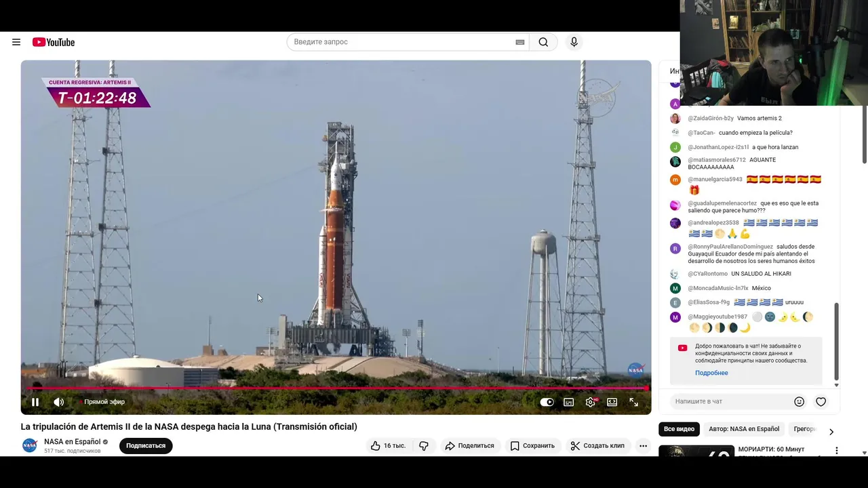868x488 pixels.
Task: Click 'Сохранить' to save video
Action: click(x=532, y=445)
